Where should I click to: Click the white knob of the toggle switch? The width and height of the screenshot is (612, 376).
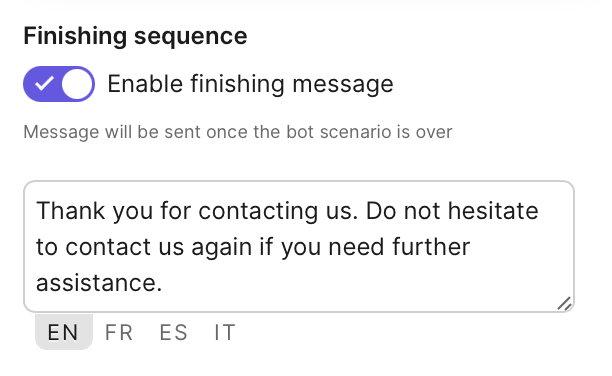coord(77,84)
